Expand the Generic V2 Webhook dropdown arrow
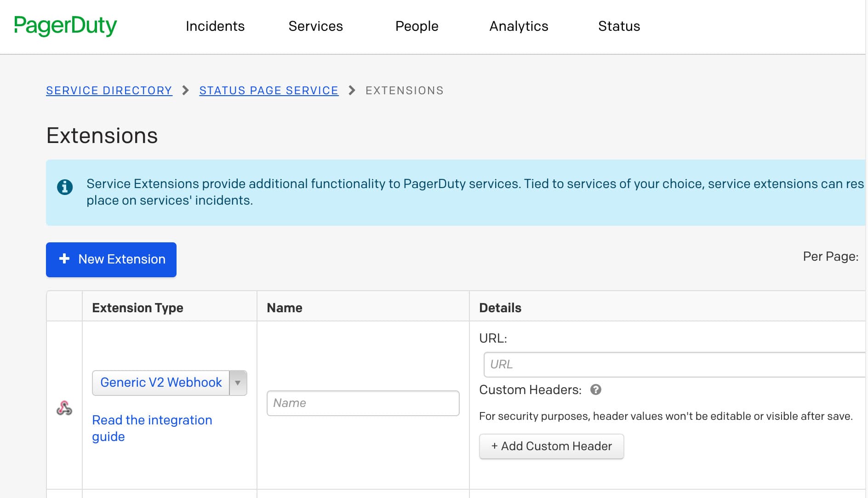The height and width of the screenshot is (498, 868). 237,382
